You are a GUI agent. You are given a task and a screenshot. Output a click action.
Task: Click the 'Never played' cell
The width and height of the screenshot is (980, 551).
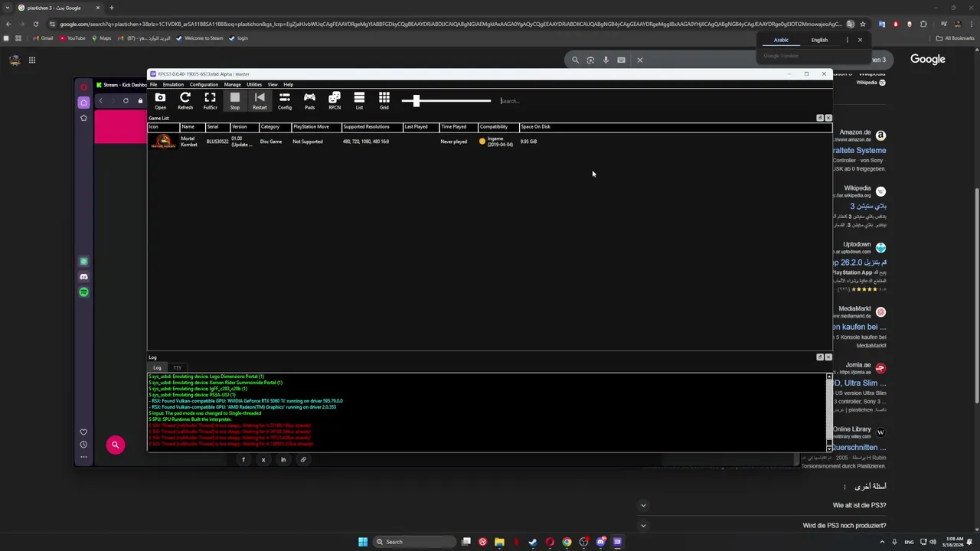453,142
